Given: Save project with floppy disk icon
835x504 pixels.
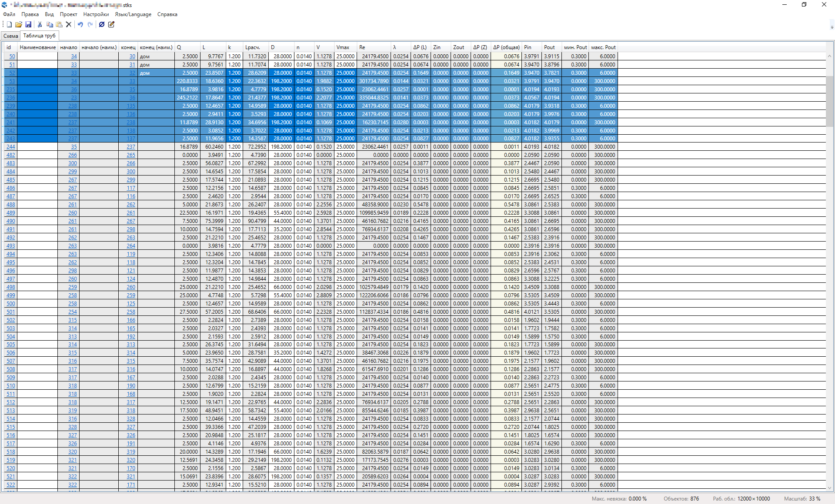Looking at the screenshot, I should pos(28,25).
